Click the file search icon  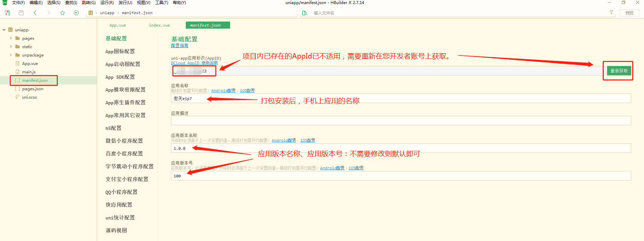click(x=305, y=13)
